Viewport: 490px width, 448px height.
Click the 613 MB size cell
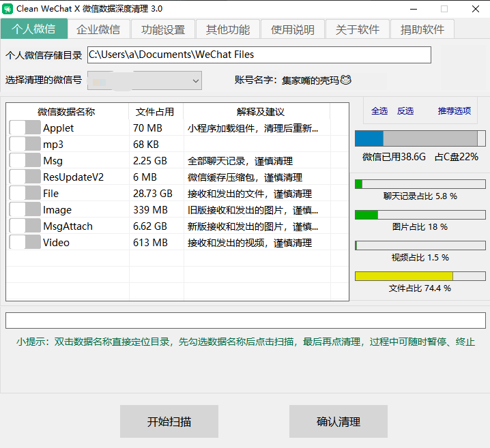pyautogui.click(x=150, y=243)
